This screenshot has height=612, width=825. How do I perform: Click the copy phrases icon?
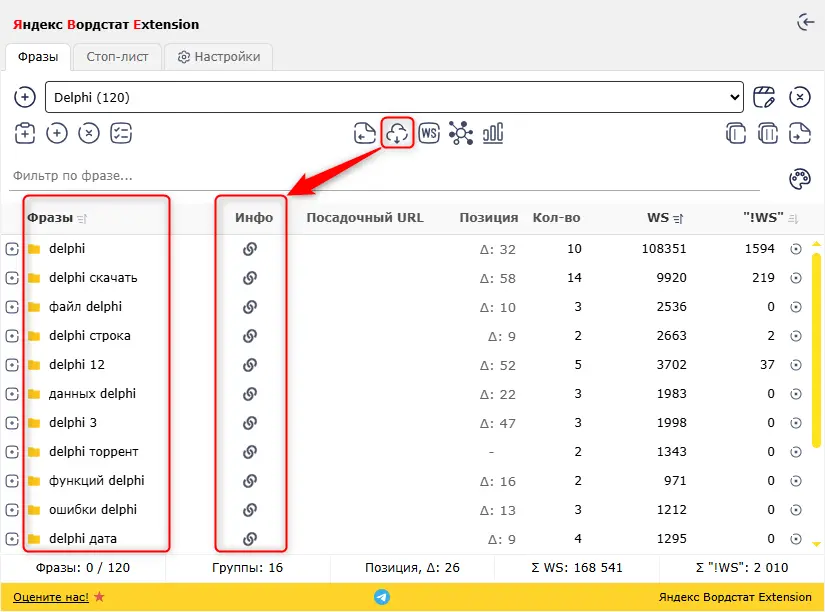(x=736, y=133)
